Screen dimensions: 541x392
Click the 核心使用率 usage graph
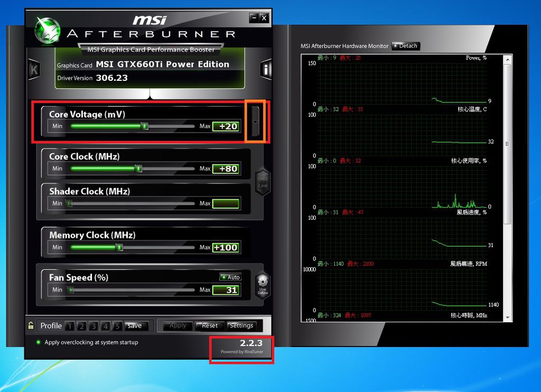(402, 186)
